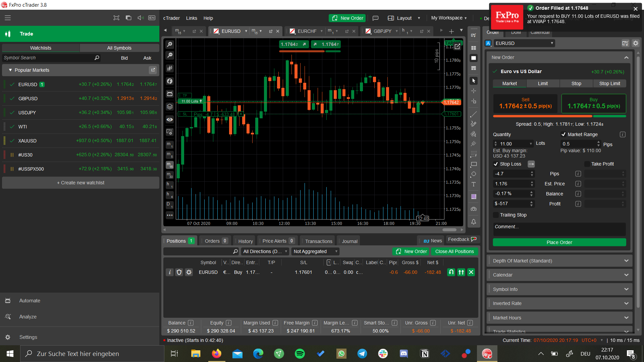Click the price alert bell icon
Image resolution: width=644 pixels, height=362 pixels.
(473, 222)
